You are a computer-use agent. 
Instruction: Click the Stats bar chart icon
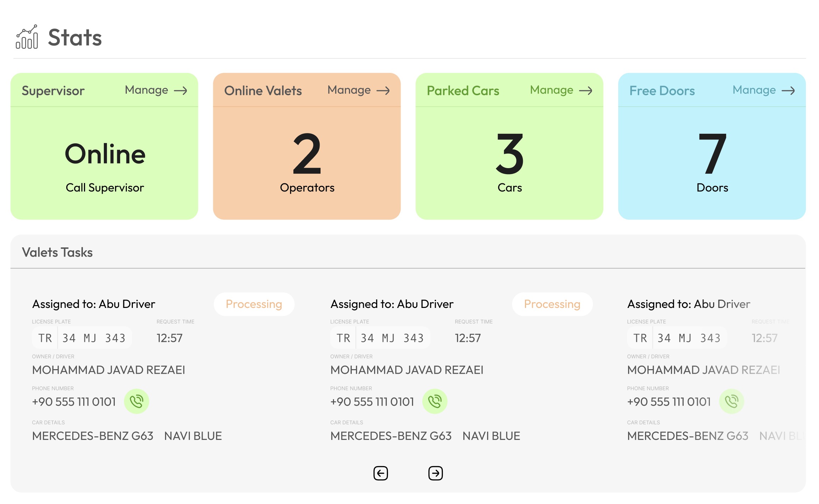pyautogui.click(x=27, y=37)
